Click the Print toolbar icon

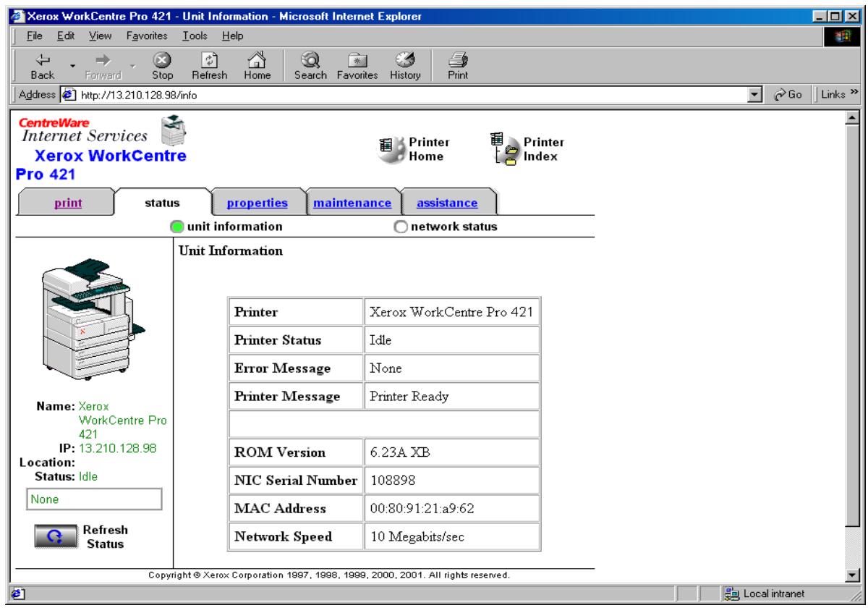tap(457, 65)
